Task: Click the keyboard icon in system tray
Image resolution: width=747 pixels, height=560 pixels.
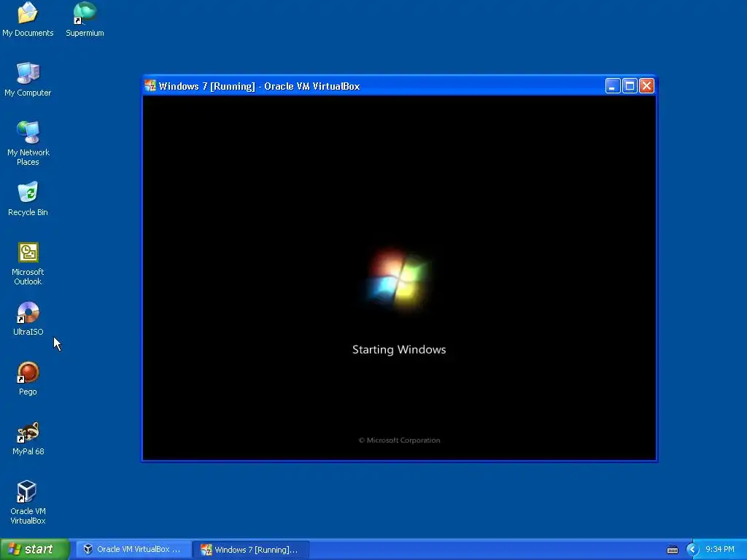Action: 672,550
